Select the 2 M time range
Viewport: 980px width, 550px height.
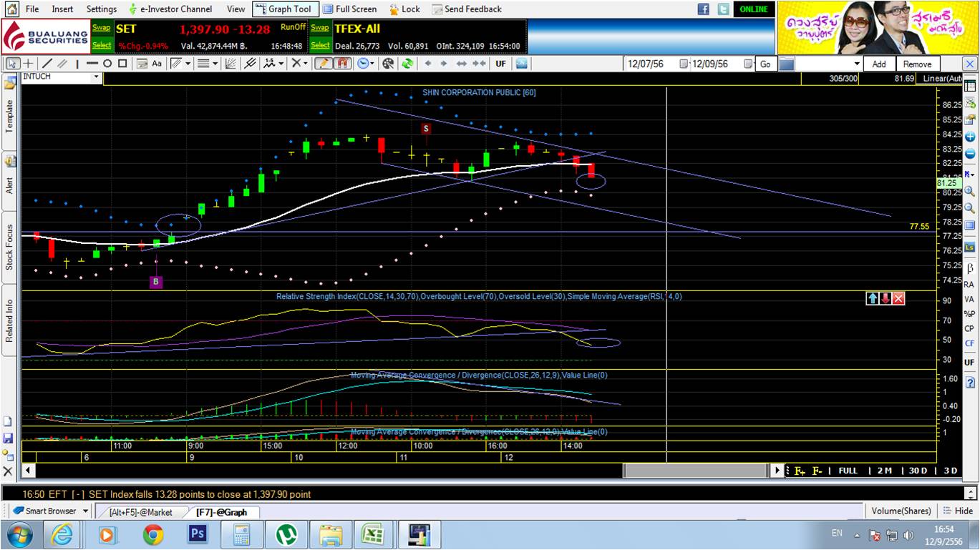point(884,471)
